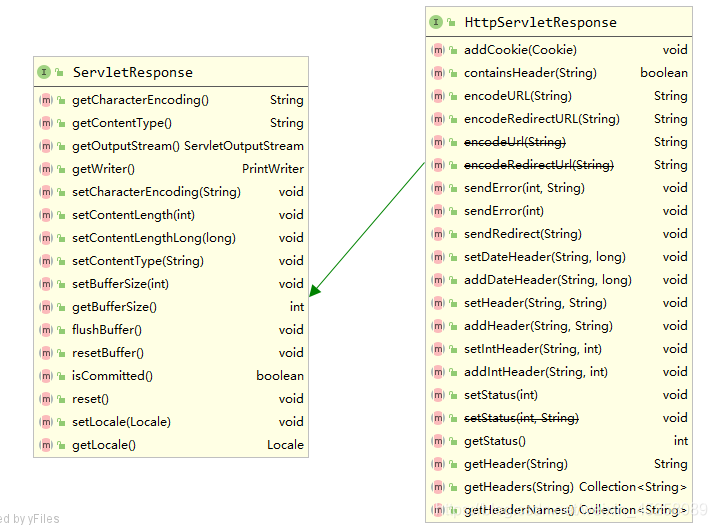Click method icon beside addCookie(Cookie)
The height and width of the screenshot is (528, 717).
pyautogui.click(x=438, y=49)
